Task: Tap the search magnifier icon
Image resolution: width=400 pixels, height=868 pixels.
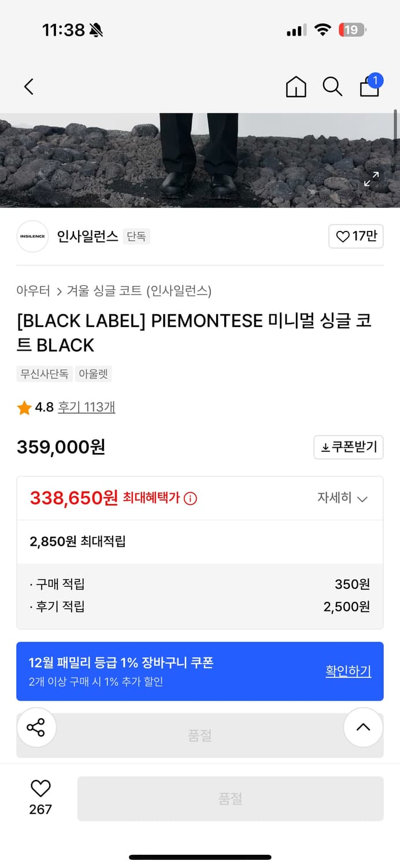Action: click(332, 86)
